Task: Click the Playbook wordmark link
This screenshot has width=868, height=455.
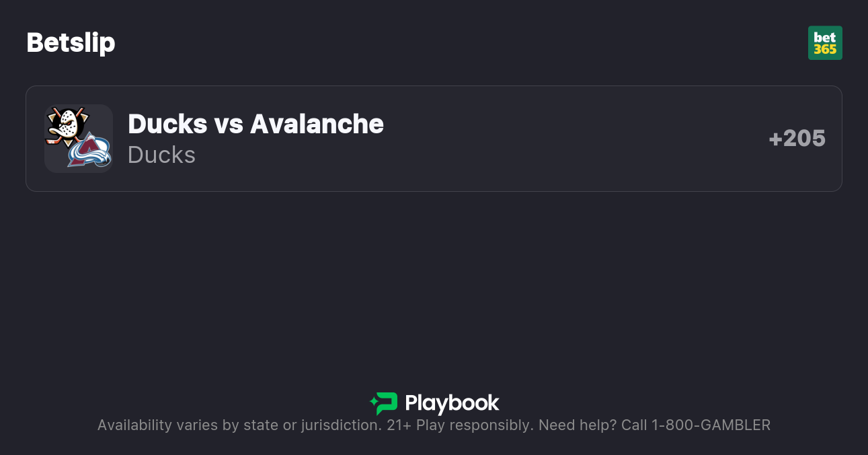Action: pos(452,404)
